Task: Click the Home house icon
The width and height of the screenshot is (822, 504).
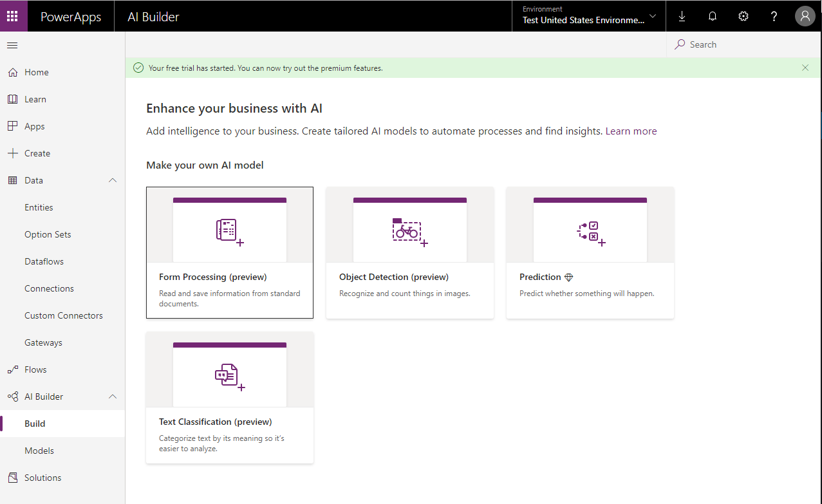Action: coord(12,72)
